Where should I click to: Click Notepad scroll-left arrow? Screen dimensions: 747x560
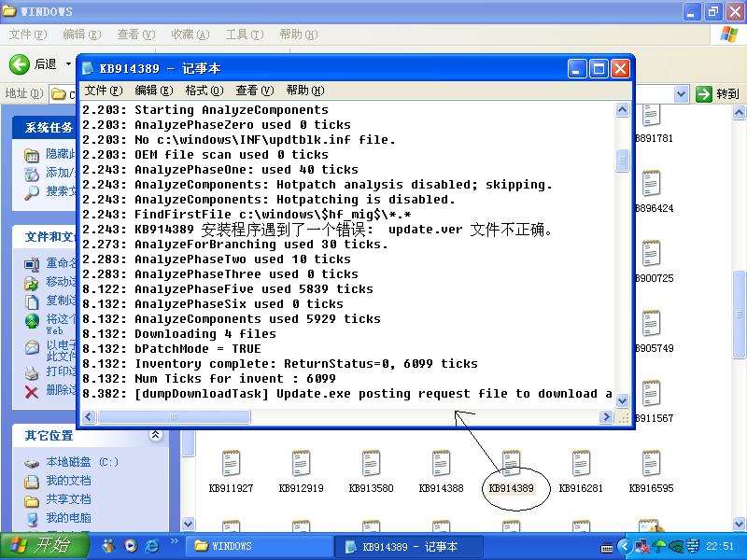point(88,417)
